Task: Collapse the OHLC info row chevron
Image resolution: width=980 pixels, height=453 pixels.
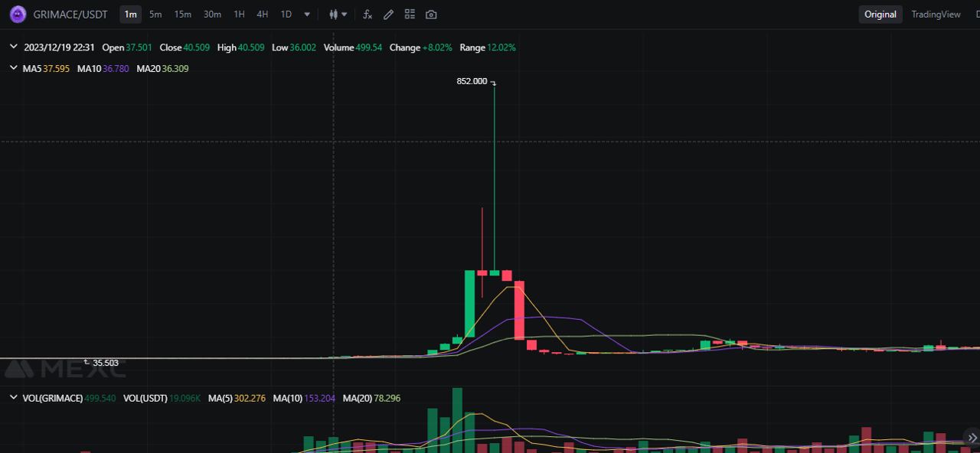Action: (x=14, y=47)
